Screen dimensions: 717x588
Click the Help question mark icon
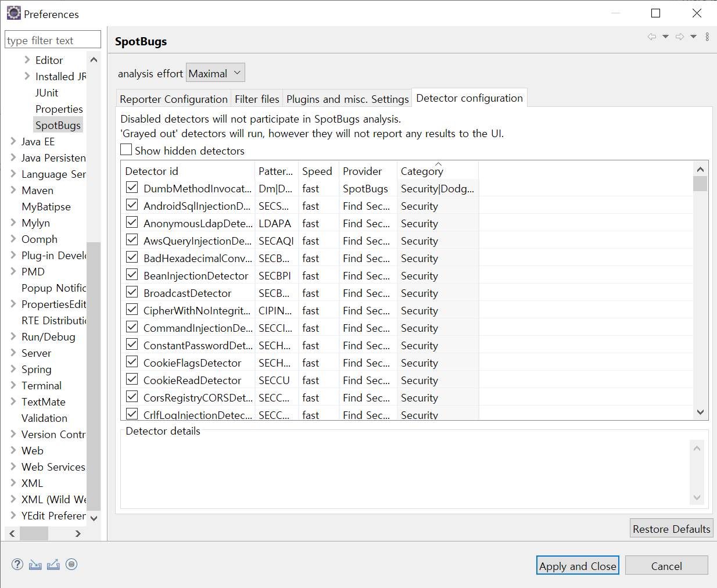point(17,564)
